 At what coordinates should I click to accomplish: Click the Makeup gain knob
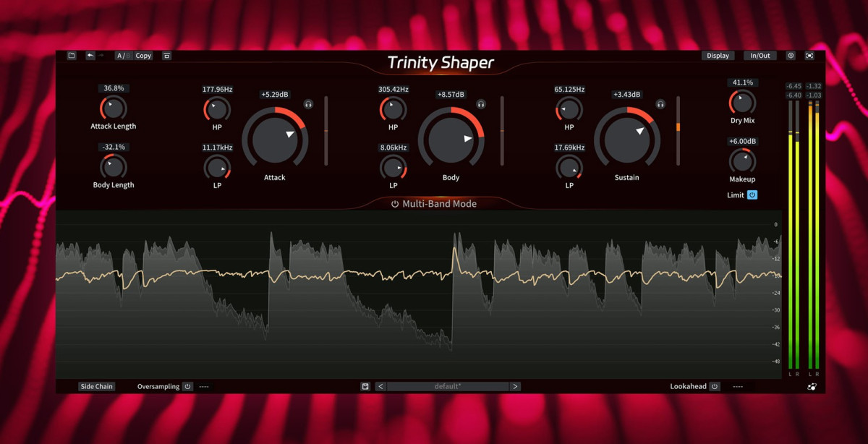point(742,161)
